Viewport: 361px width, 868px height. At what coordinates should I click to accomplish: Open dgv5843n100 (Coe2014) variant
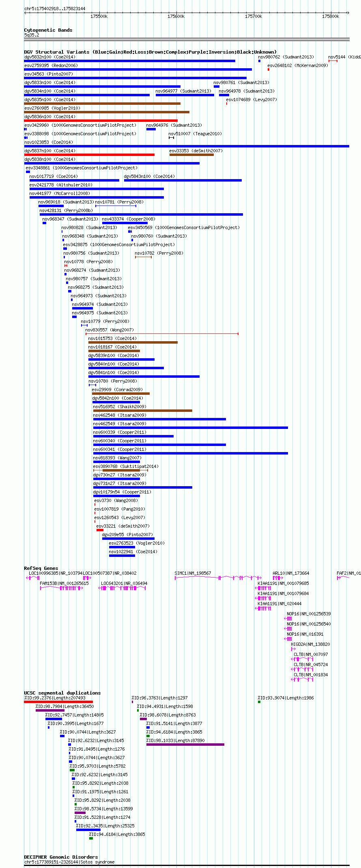(183, 180)
